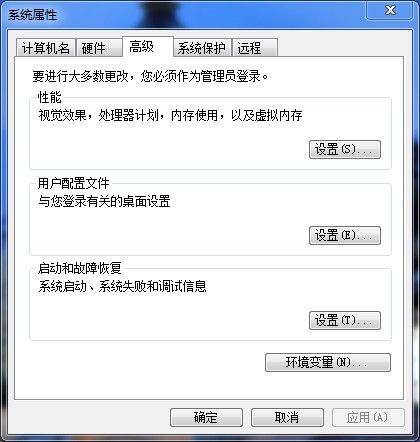Open 环境变量(N) dialog
This screenshot has width=420, height=442.
pyautogui.click(x=328, y=363)
